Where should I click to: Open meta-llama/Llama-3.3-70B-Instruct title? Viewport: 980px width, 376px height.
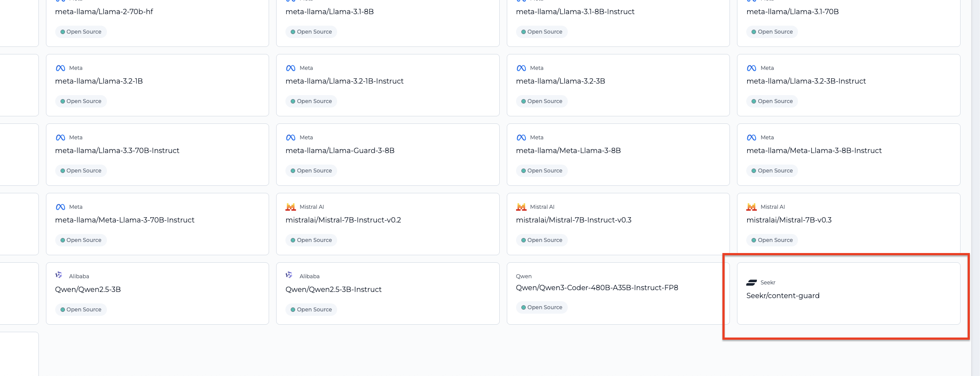(117, 150)
